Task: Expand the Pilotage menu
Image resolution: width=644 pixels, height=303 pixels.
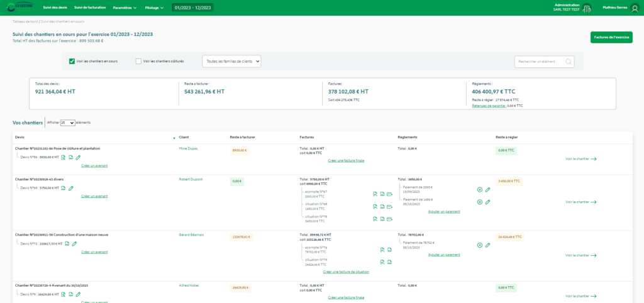Action: pyautogui.click(x=155, y=8)
